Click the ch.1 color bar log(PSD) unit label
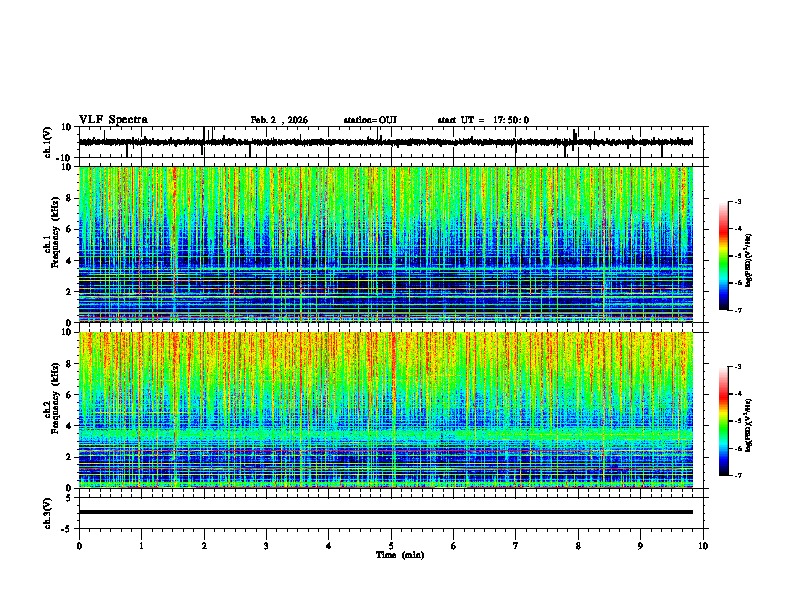 point(748,260)
